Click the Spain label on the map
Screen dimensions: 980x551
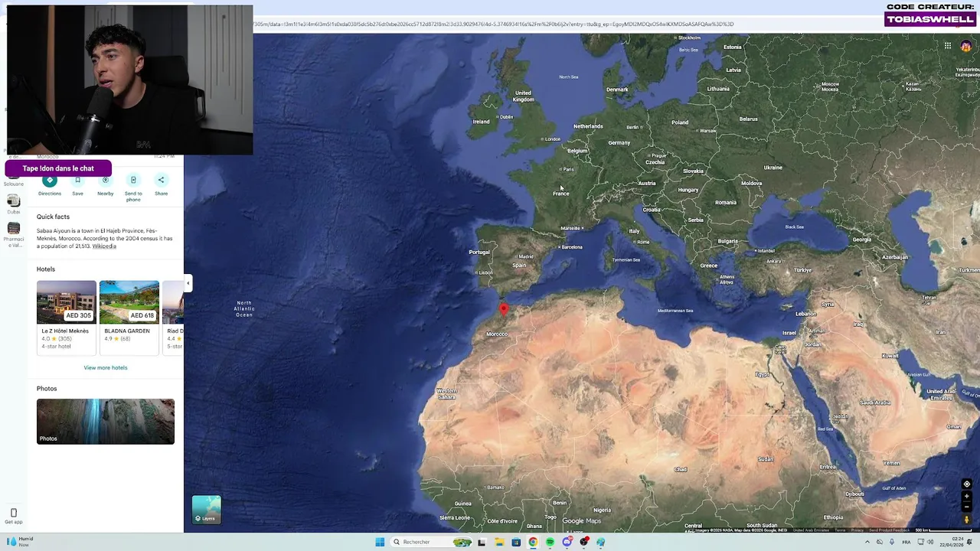tap(519, 265)
